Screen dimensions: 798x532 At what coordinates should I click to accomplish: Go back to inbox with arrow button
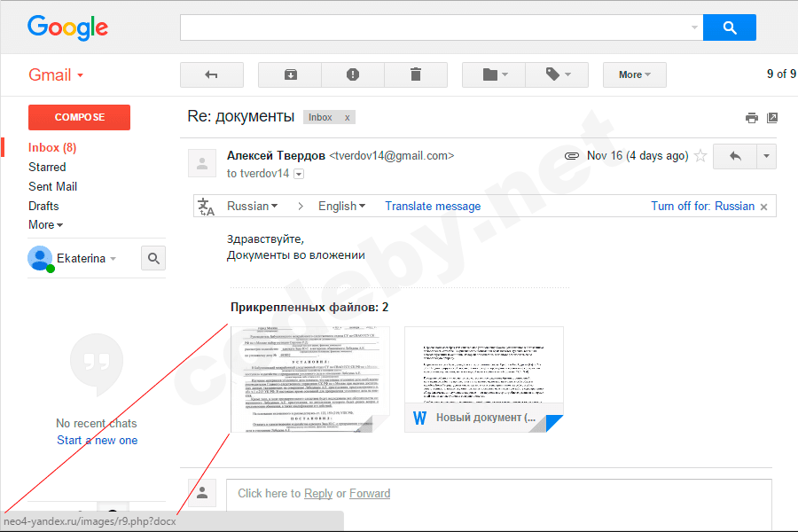212,74
